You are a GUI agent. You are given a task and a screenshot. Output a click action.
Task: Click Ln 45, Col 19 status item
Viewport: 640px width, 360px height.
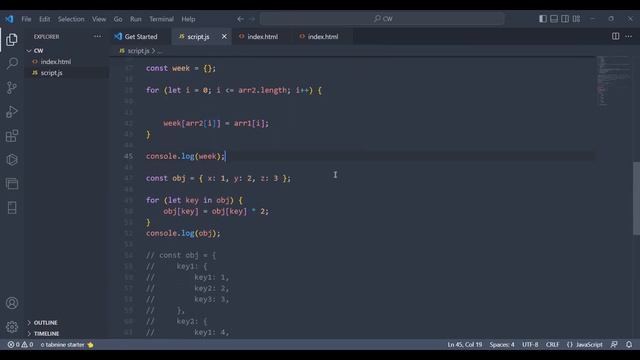tap(464, 344)
